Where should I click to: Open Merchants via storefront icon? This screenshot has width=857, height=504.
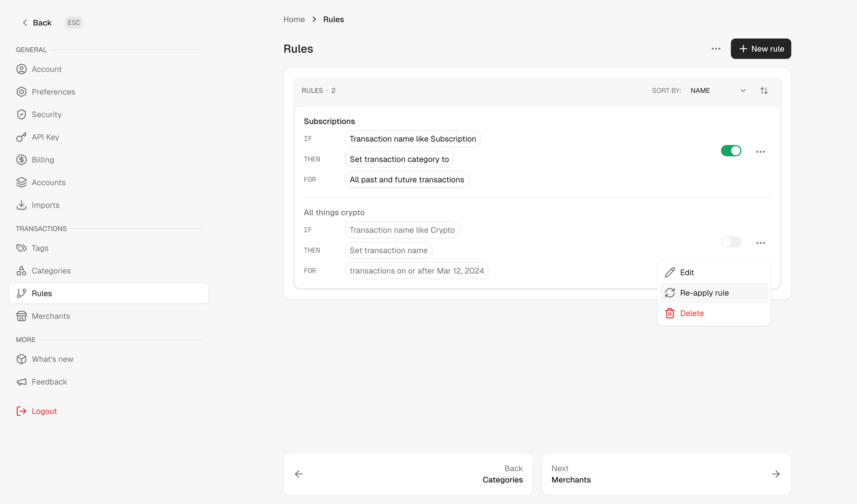[x=22, y=316]
